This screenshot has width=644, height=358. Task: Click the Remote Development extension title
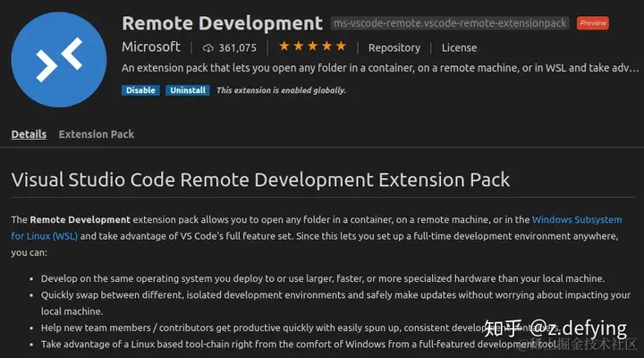[x=222, y=23]
